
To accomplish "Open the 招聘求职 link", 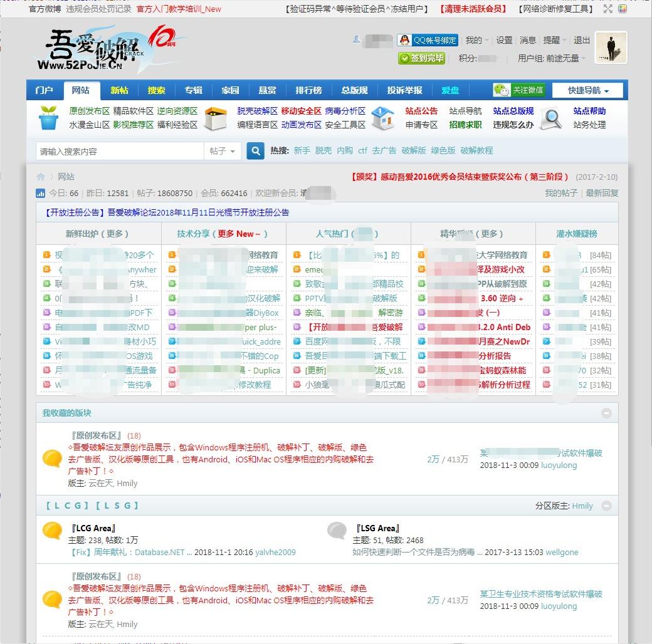I will (x=465, y=125).
